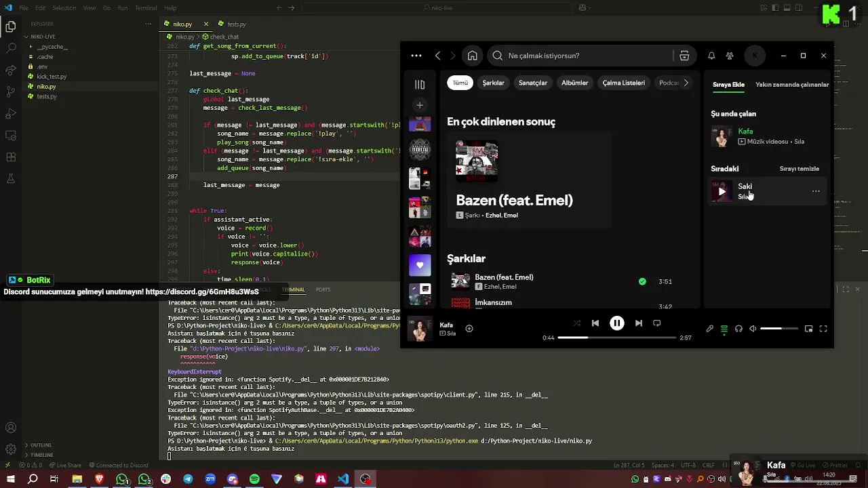Skip to the previous track
This screenshot has height=488, width=868.
tap(595, 323)
